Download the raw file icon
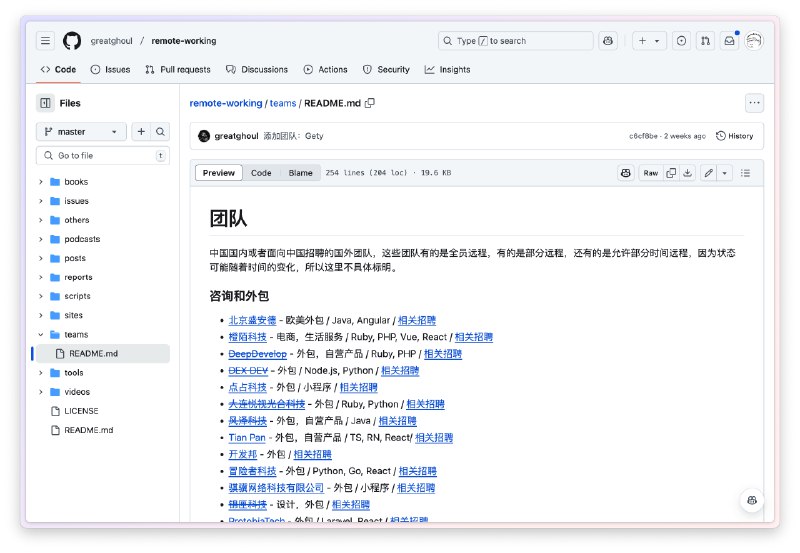 click(687, 173)
